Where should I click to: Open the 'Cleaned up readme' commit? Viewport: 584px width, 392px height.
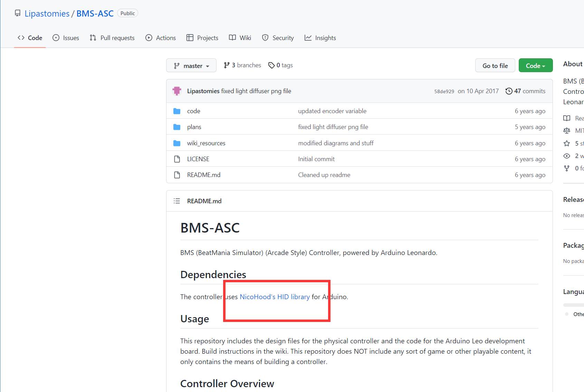(x=324, y=175)
